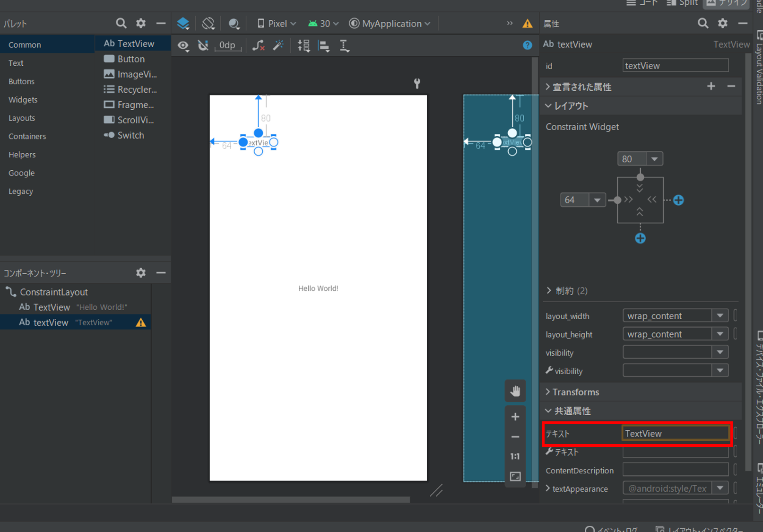The height and width of the screenshot is (532, 763).
Task: Click the red clear-all-constraints icon
Action: (x=258, y=45)
